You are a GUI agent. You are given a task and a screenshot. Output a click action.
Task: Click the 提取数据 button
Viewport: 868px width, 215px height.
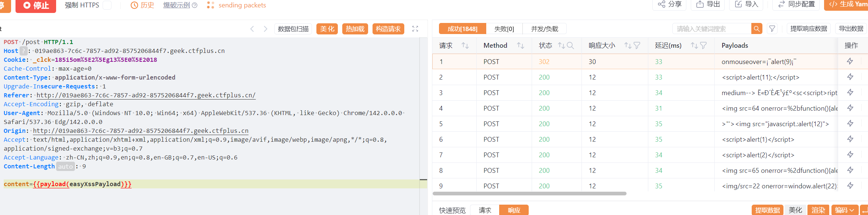(768, 210)
